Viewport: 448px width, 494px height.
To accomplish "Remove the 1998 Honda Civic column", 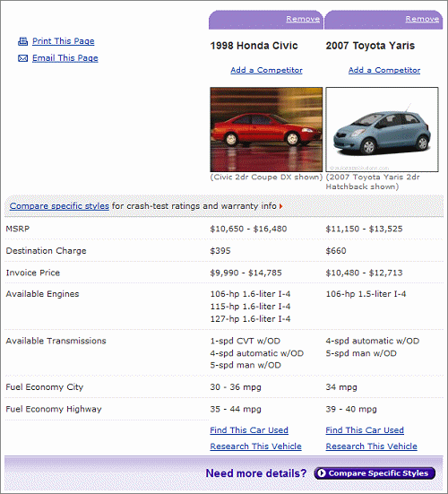I will click(x=303, y=19).
